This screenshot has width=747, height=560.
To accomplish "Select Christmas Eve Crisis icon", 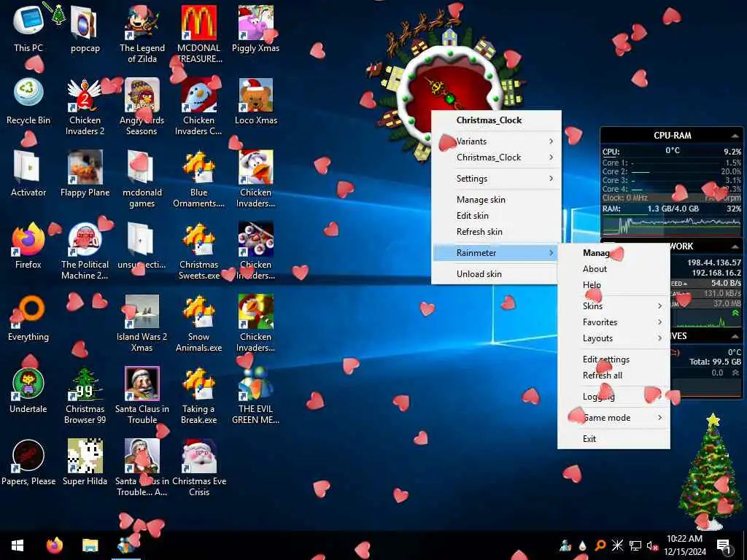I will [x=198, y=469].
